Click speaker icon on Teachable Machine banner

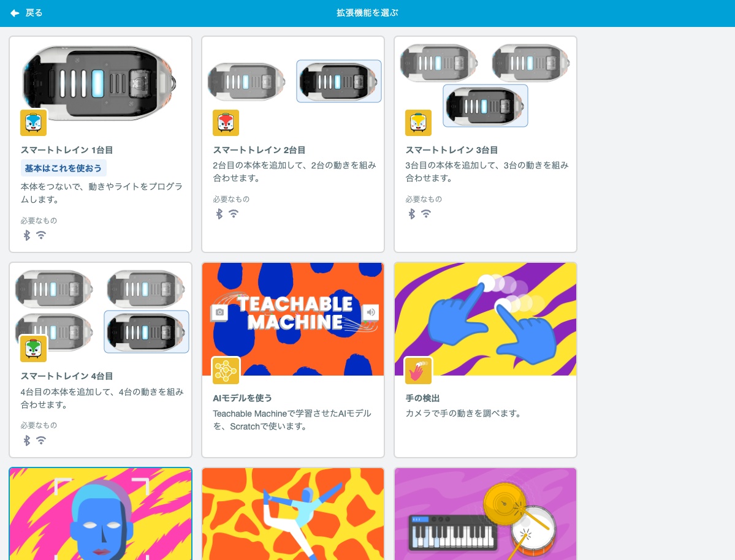coord(371,312)
